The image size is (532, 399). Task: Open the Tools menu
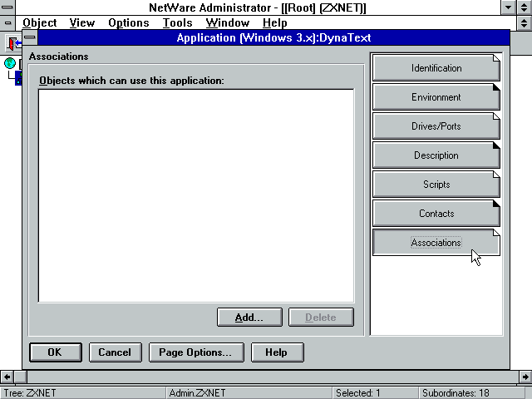[177, 22]
